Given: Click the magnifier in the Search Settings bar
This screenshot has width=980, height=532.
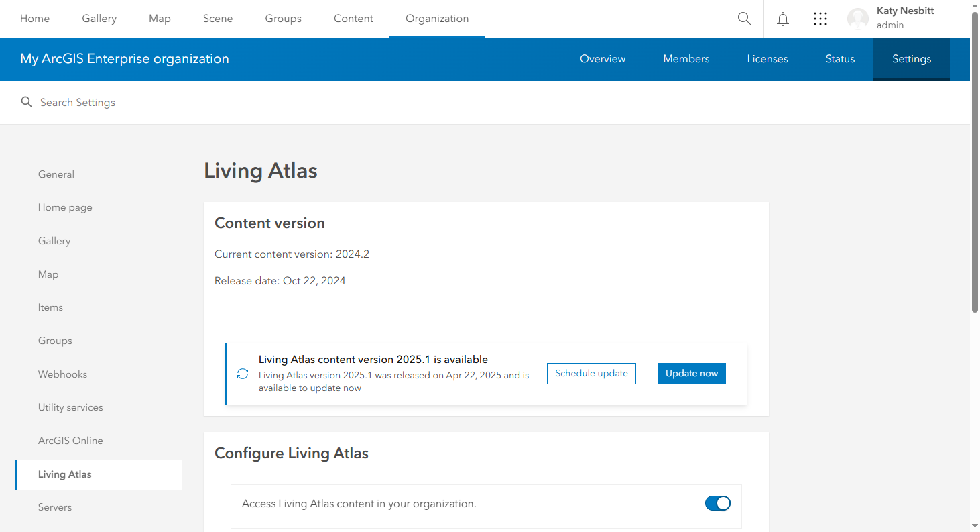Looking at the screenshot, I should pyautogui.click(x=27, y=102).
